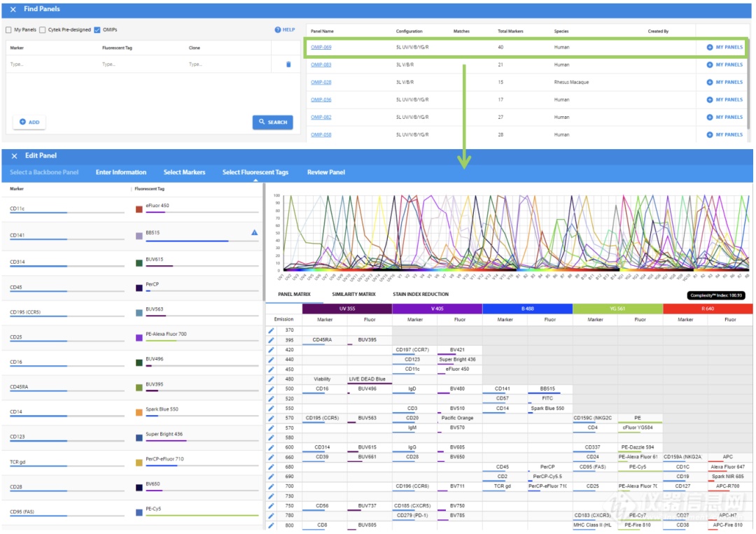This screenshot has width=756, height=534.
Task: Close the Edit Panel window
Action: pos(14,156)
